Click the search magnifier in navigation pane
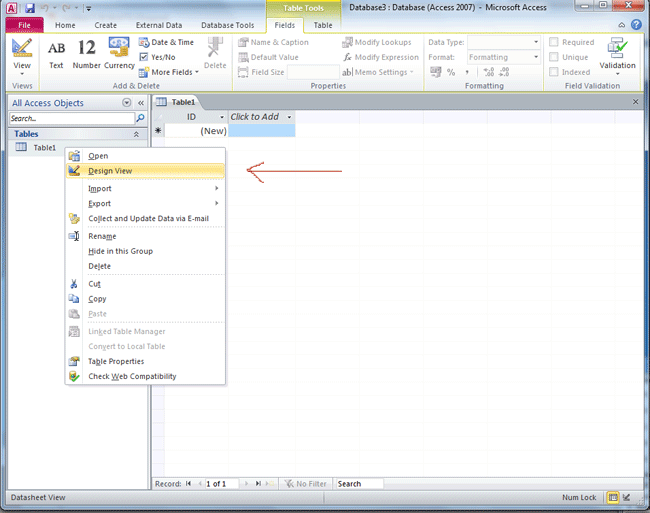Screen dimensions: 650x513 pyautogui.click(x=141, y=118)
